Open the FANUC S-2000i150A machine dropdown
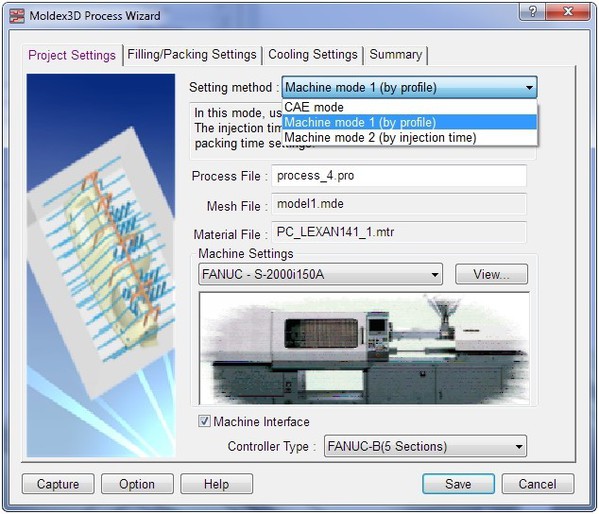Viewport: 599px width, 514px height. [x=321, y=274]
